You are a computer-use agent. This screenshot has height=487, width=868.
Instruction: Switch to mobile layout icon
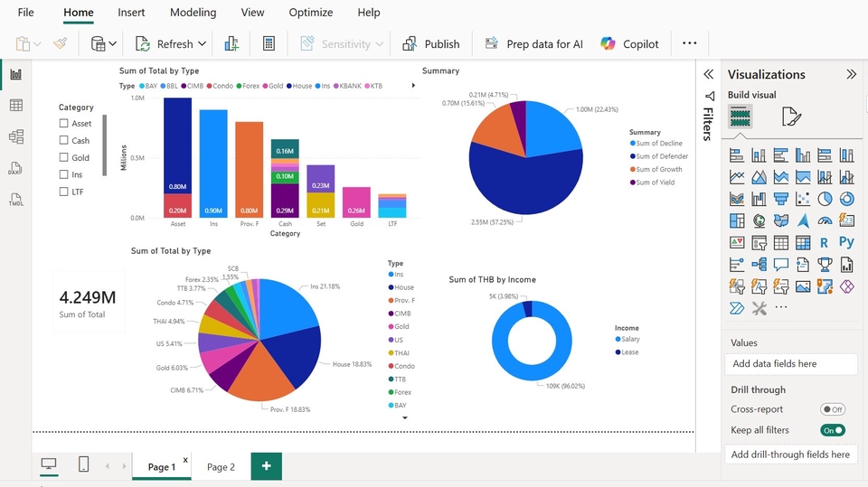[83, 464]
